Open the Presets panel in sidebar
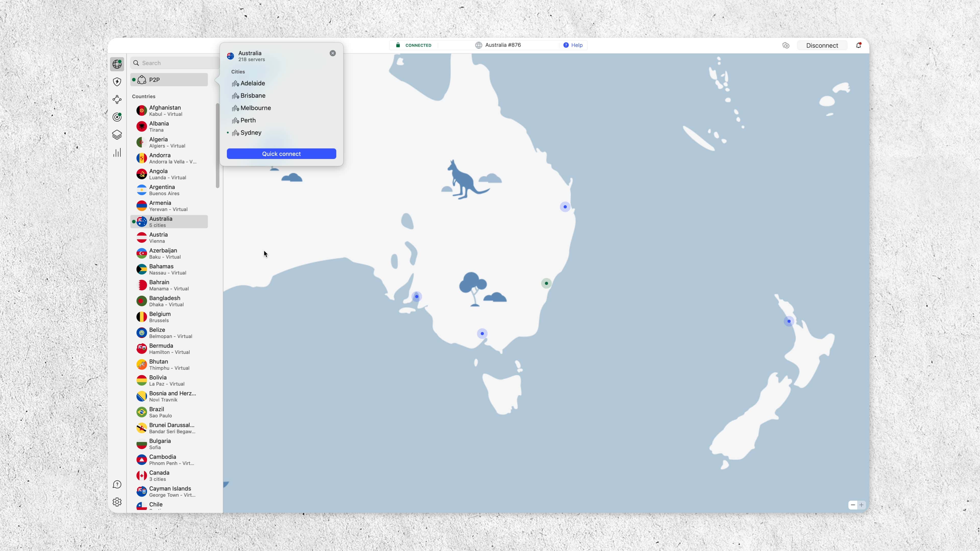The height and width of the screenshot is (551, 980). 117,135
